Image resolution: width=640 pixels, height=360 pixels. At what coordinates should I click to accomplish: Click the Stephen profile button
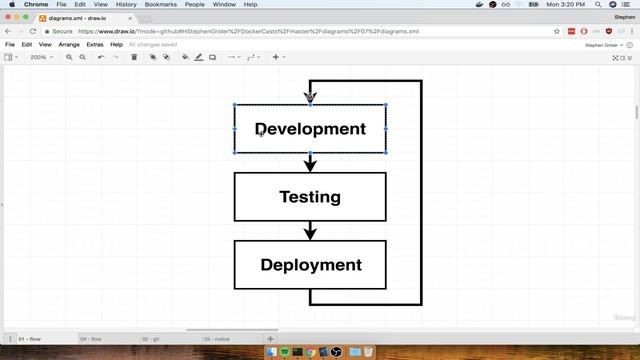point(624,17)
